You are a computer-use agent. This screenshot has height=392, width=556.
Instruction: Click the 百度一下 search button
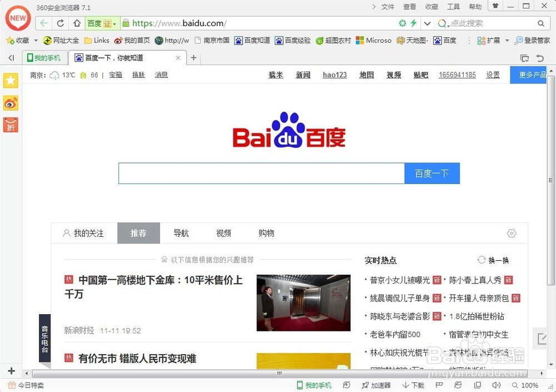(x=432, y=173)
